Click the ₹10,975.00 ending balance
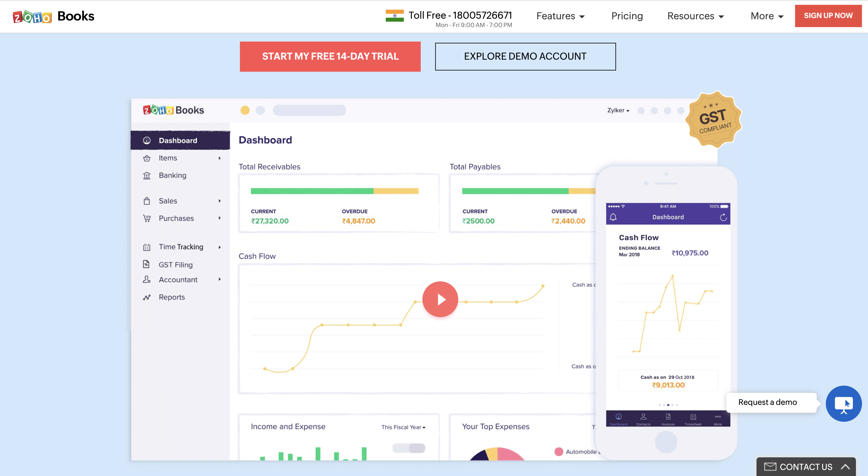This screenshot has height=476, width=868. pos(690,253)
